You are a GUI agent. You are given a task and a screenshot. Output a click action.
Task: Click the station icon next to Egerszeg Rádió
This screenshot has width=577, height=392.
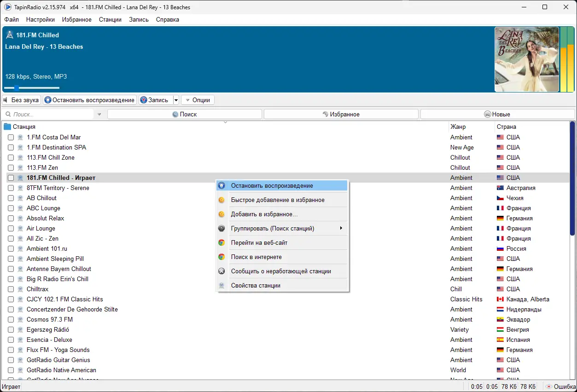pyautogui.click(x=20, y=329)
